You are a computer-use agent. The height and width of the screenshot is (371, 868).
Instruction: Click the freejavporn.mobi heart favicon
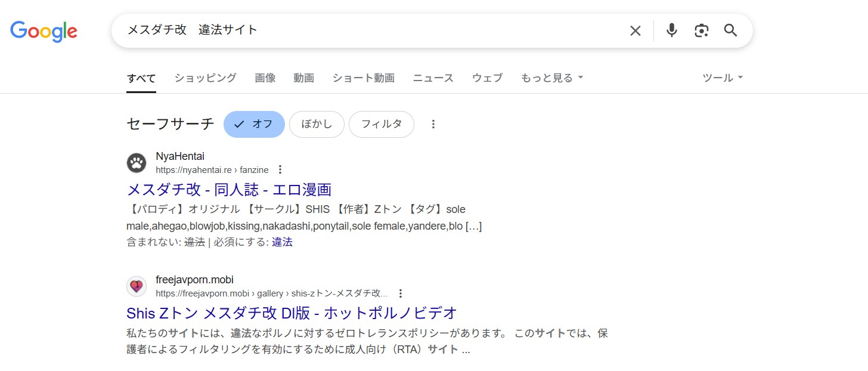pos(137,286)
